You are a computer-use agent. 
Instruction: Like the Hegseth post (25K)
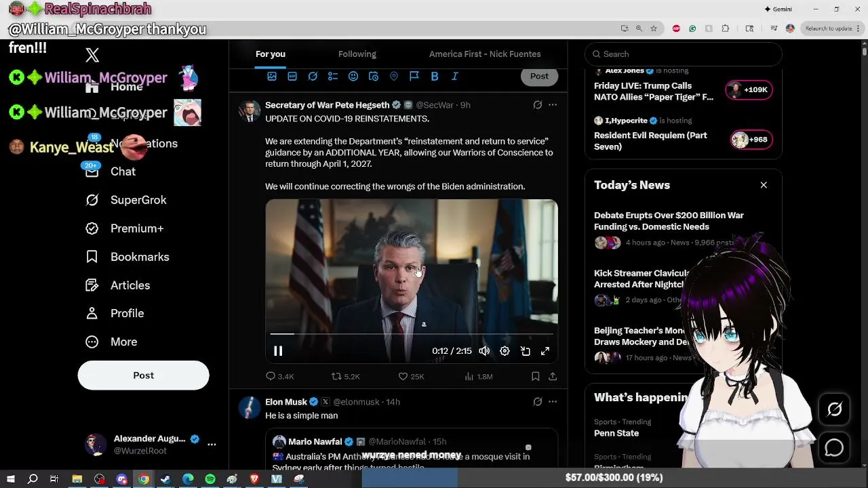click(411, 376)
